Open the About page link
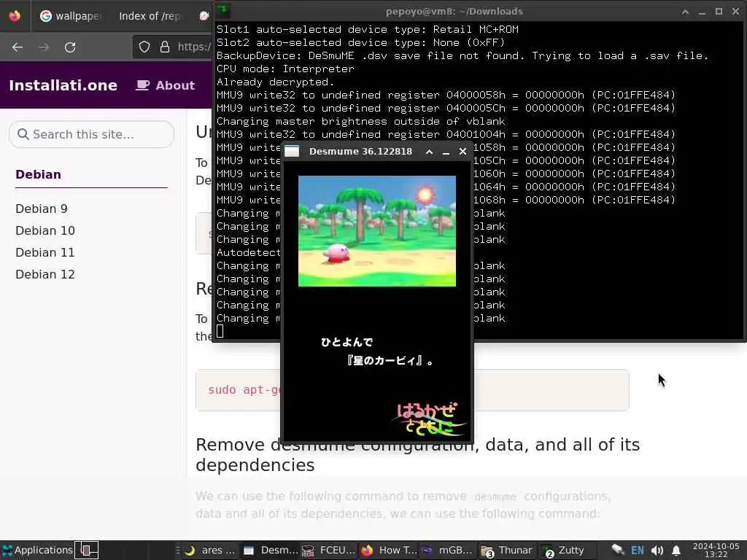The height and width of the screenshot is (560, 747). [166, 85]
